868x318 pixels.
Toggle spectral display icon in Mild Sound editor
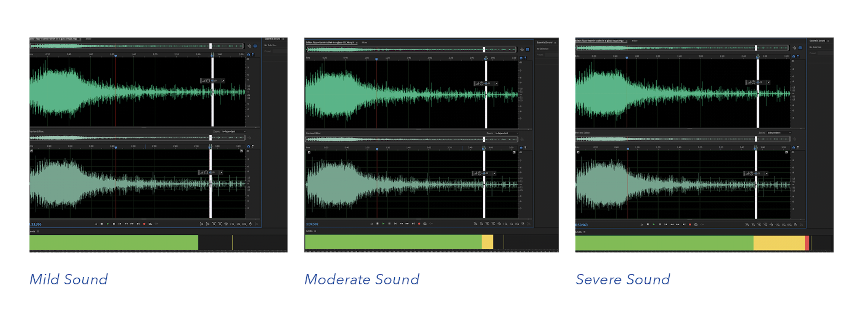(255, 46)
